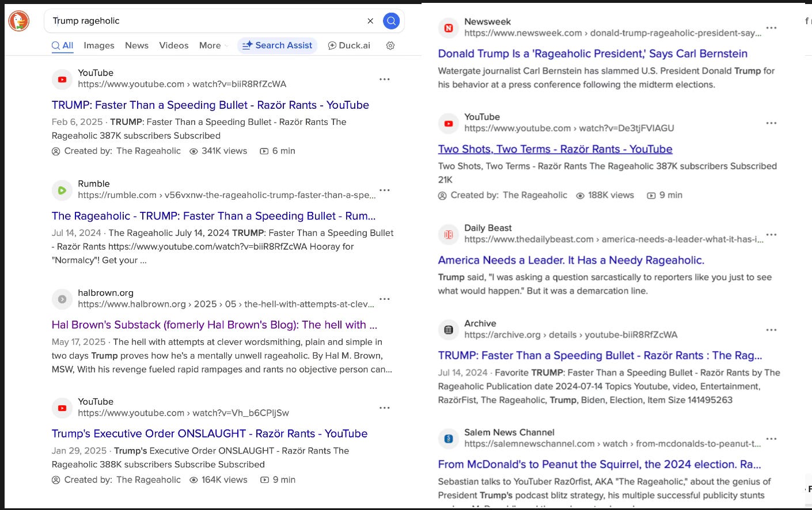Open options menu for Rumble result
This screenshot has width=812, height=510.
385,190
